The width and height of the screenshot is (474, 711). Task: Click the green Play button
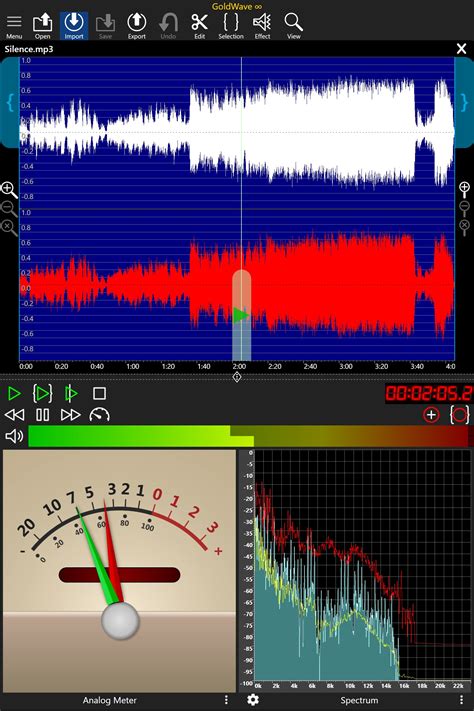(14, 394)
